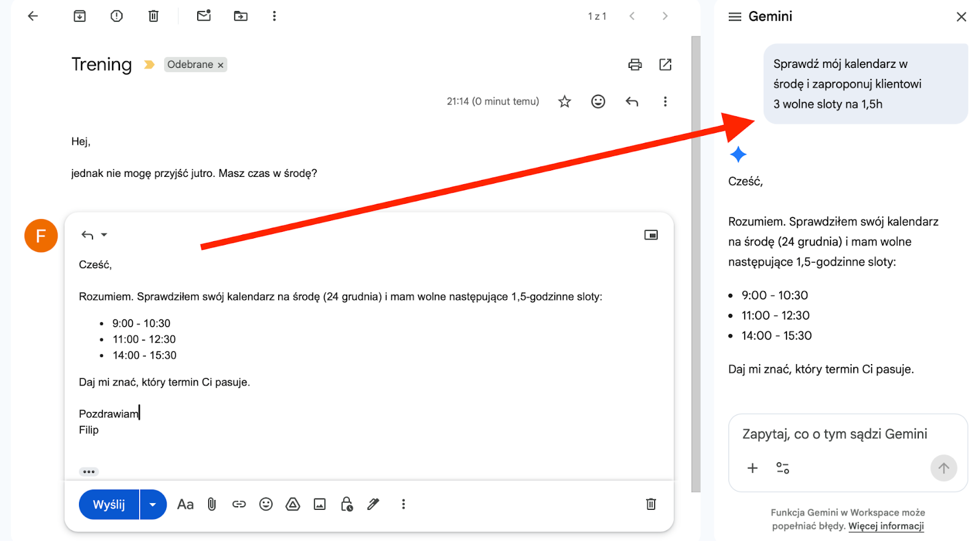The width and height of the screenshot is (980, 541).
Task: Insert a photo into the reply
Action: (320, 504)
